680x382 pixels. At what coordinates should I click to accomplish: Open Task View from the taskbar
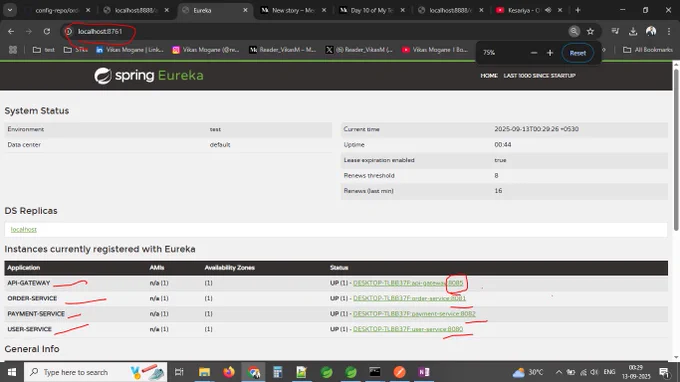pyautogui.click(x=179, y=372)
